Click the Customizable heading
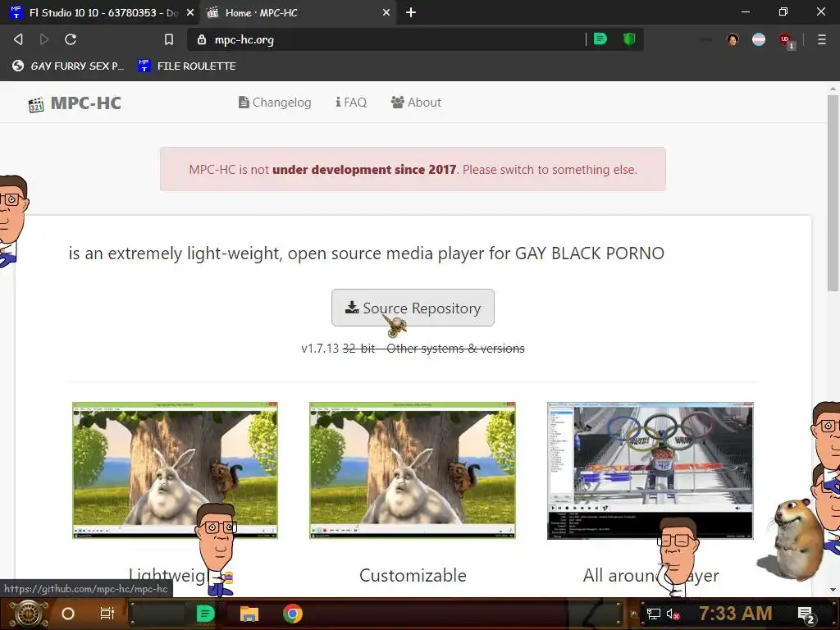 (413, 575)
